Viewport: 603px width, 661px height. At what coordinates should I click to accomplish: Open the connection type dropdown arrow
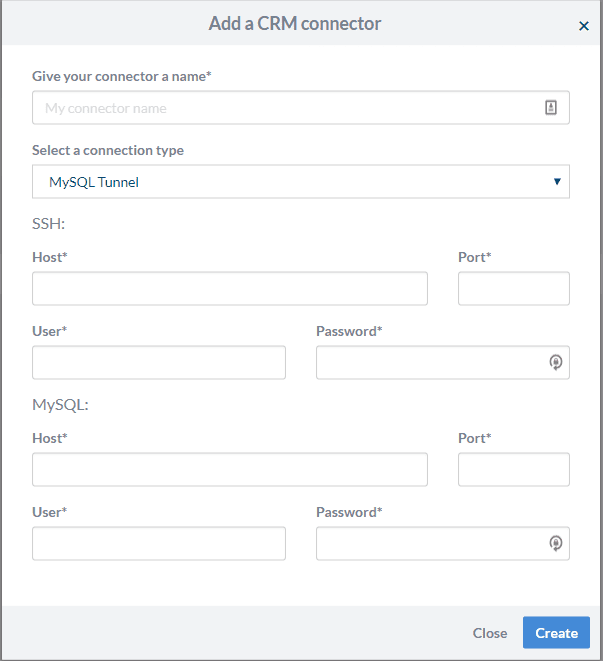(557, 181)
